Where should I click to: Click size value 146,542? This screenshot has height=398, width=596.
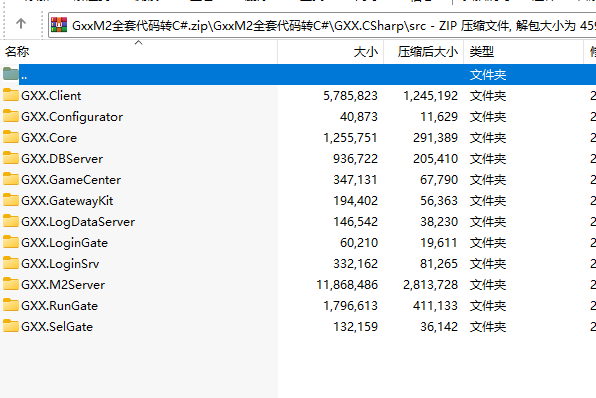tap(355, 222)
